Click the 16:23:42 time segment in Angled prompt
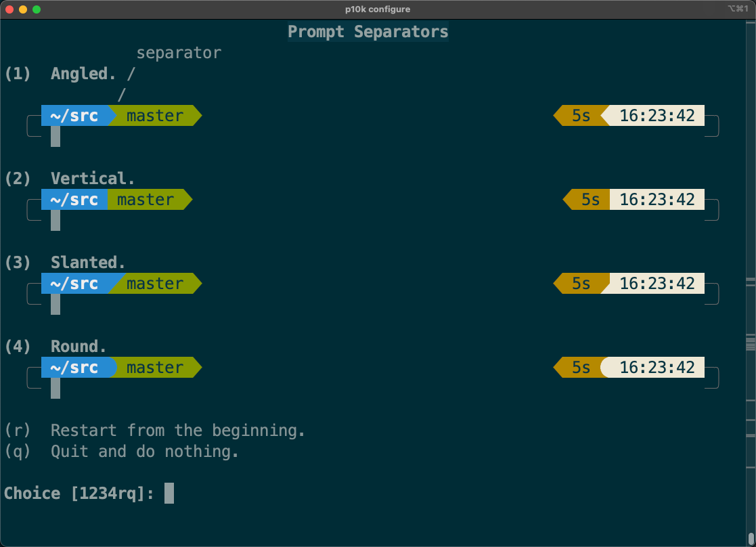This screenshot has height=547, width=756. (x=657, y=116)
